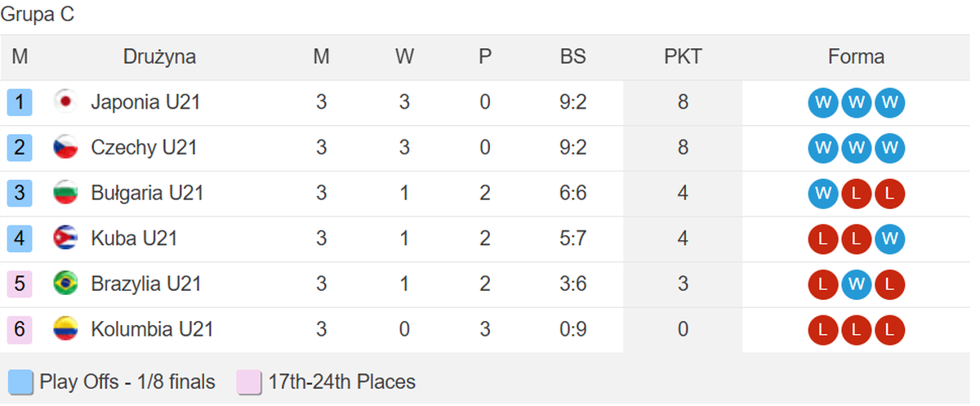
Task: Click the Japan flag icon
Action: [65, 102]
